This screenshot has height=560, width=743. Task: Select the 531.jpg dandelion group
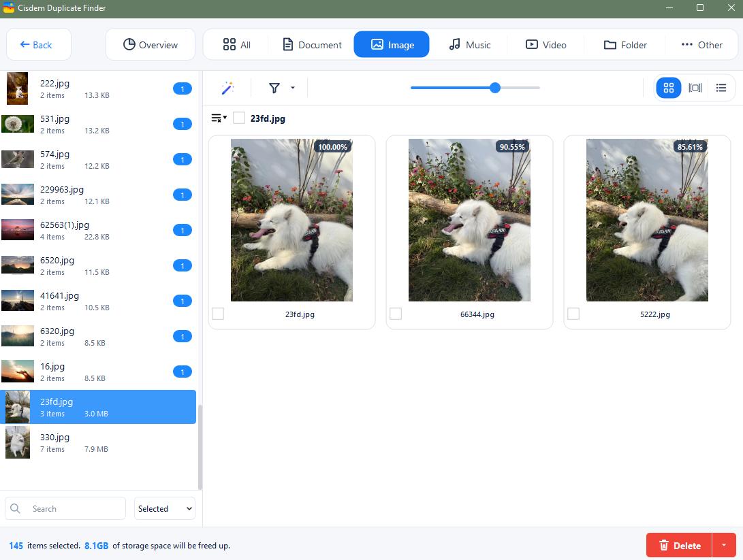click(x=98, y=124)
